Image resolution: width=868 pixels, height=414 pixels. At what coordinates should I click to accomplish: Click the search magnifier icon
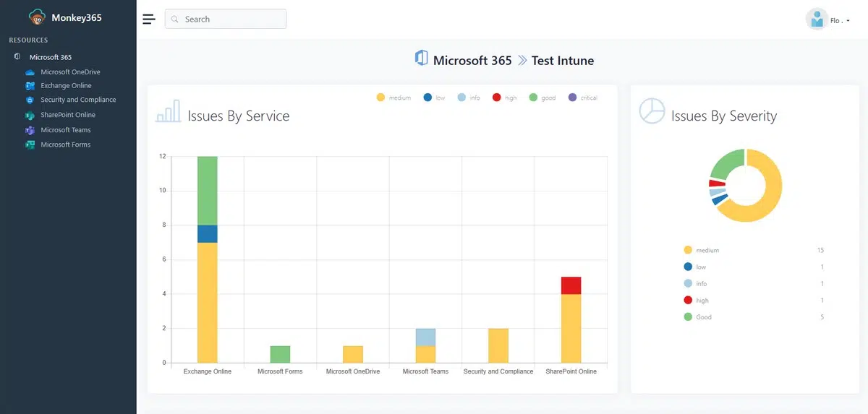click(x=175, y=20)
